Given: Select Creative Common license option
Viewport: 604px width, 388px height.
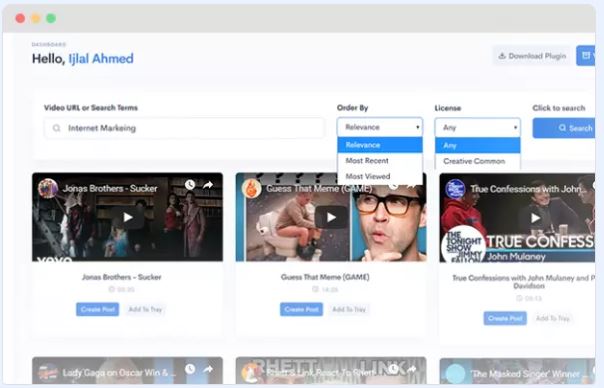Looking at the screenshot, I should tap(478, 161).
